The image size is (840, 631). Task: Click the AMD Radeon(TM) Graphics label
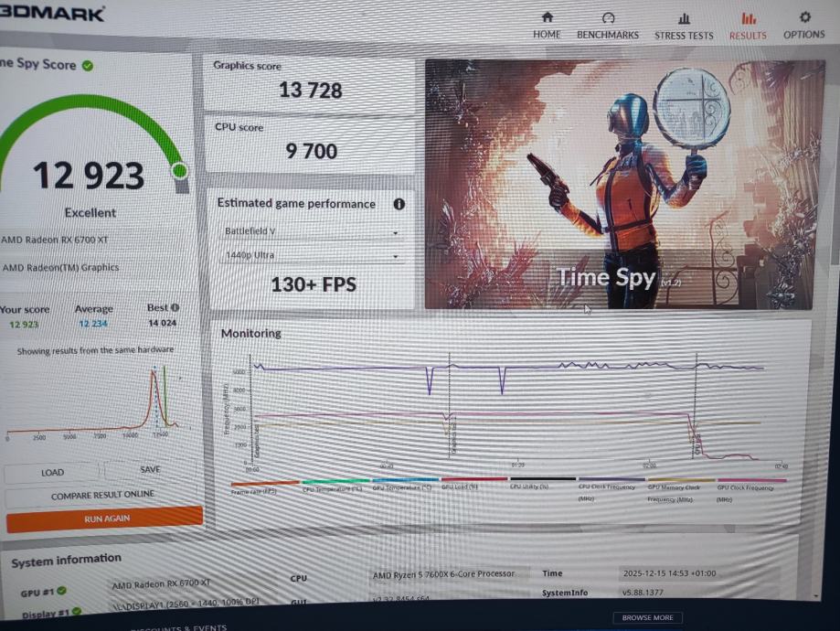pos(60,267)
